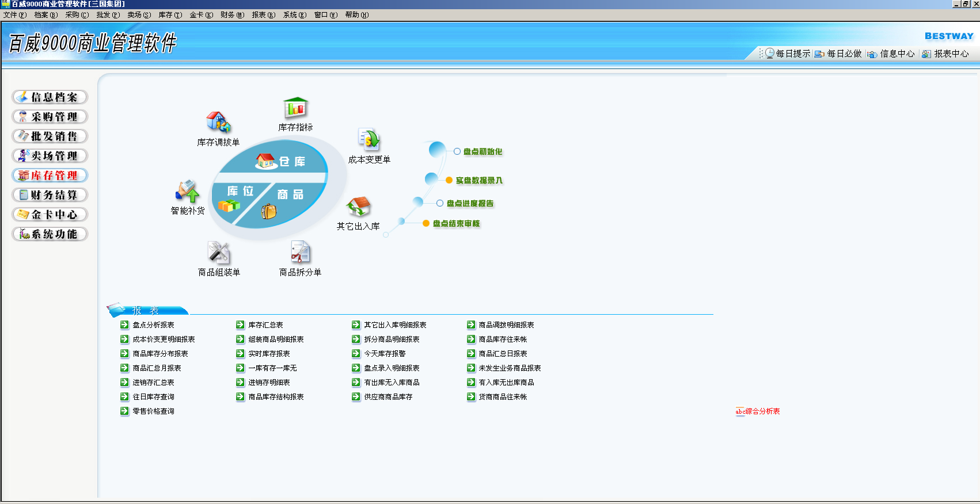
Task: Open the 盘点录入明细报表 report
Action: [x=392, y=368]
